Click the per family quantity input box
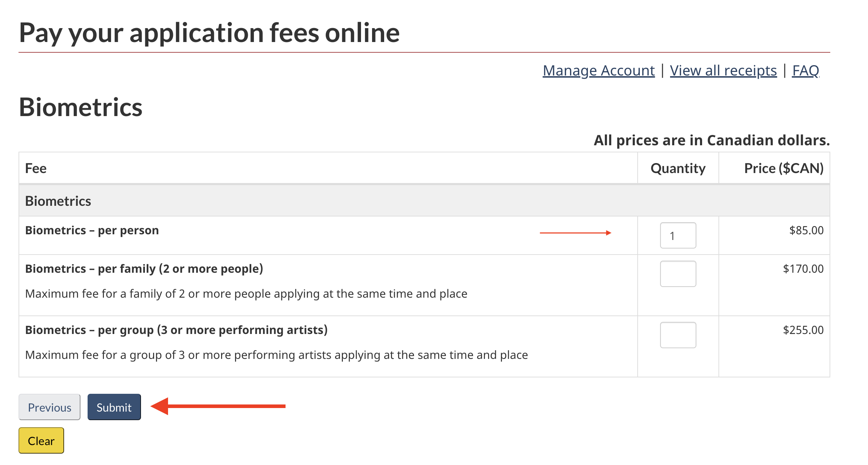 pyautogui.click(x=678, y=274)
